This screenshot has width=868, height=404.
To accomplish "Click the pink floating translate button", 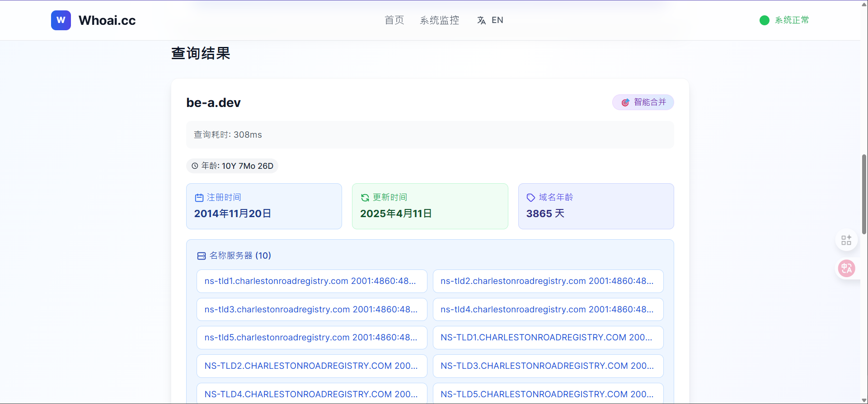I will (x=846, y=269).
